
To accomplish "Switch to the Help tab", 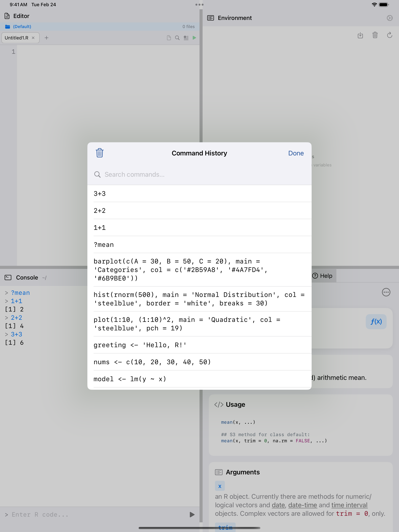I will pyautogui.click(x=322, y=276).
